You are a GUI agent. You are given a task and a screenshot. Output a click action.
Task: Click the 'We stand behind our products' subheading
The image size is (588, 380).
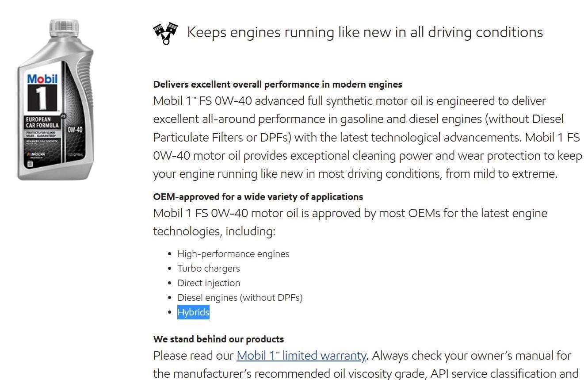218,339
